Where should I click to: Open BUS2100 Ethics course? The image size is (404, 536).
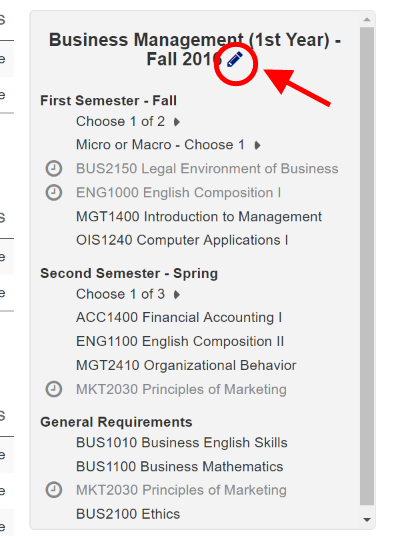(x=128, y=514)
